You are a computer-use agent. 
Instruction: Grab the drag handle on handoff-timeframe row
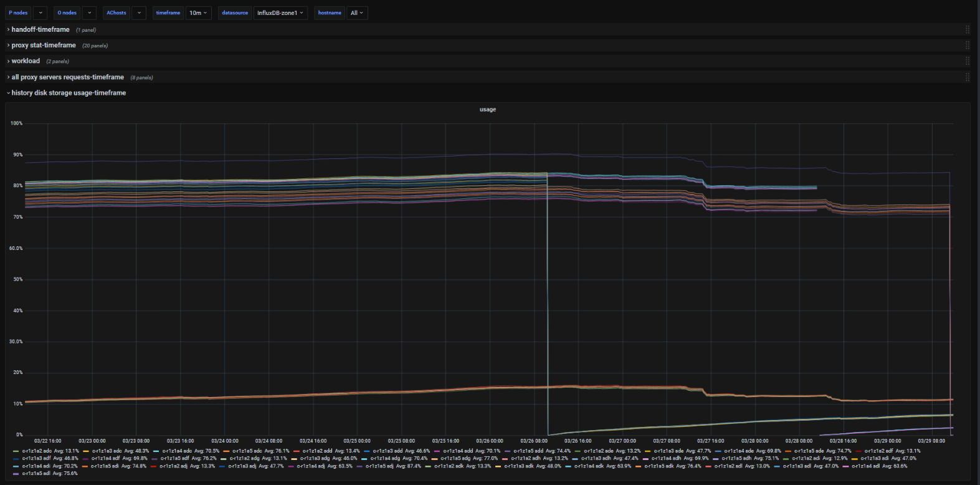(967, 30)
